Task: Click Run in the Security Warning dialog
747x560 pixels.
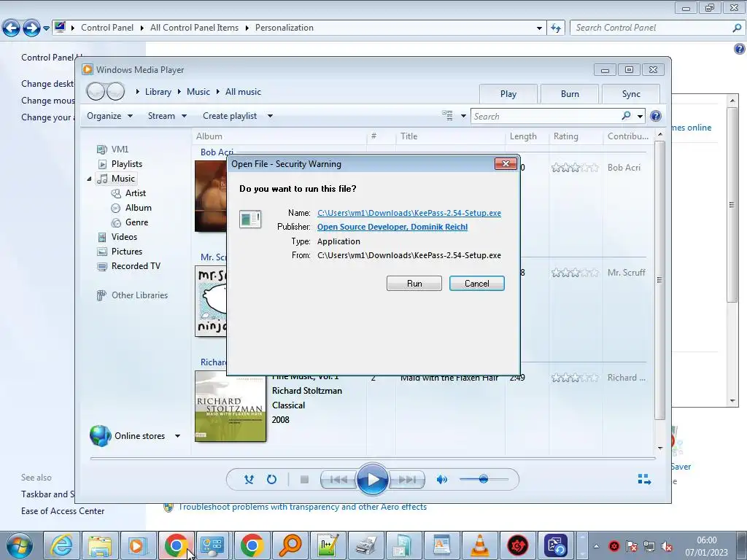Action: (x=414, y=284)
